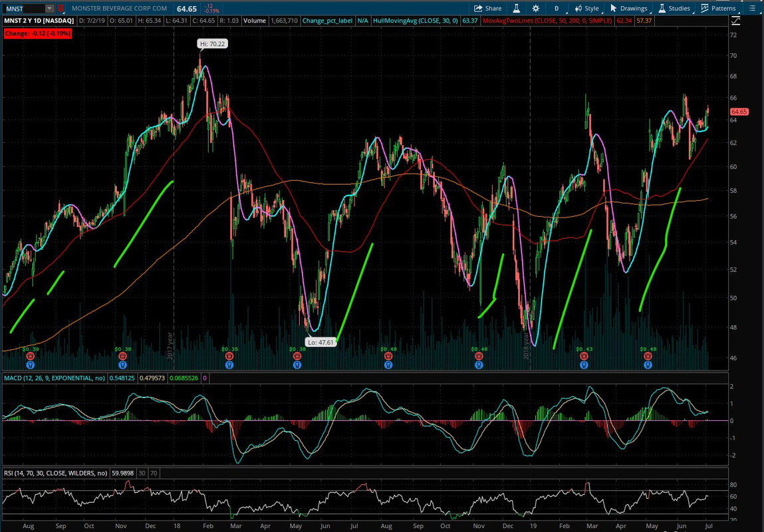This screenshot has height=532, width=764.
Task: Click the RSI value 59.9898
Action: tap(123, 473)
